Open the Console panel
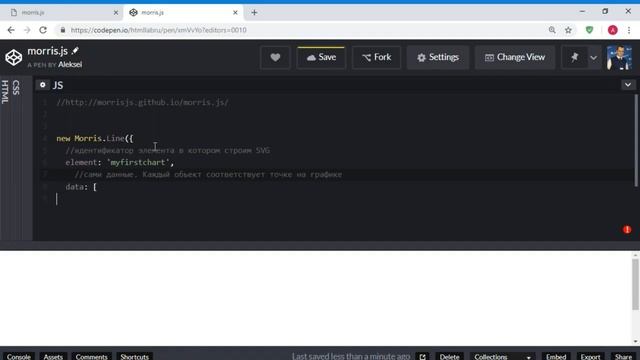 click(19, 356)
